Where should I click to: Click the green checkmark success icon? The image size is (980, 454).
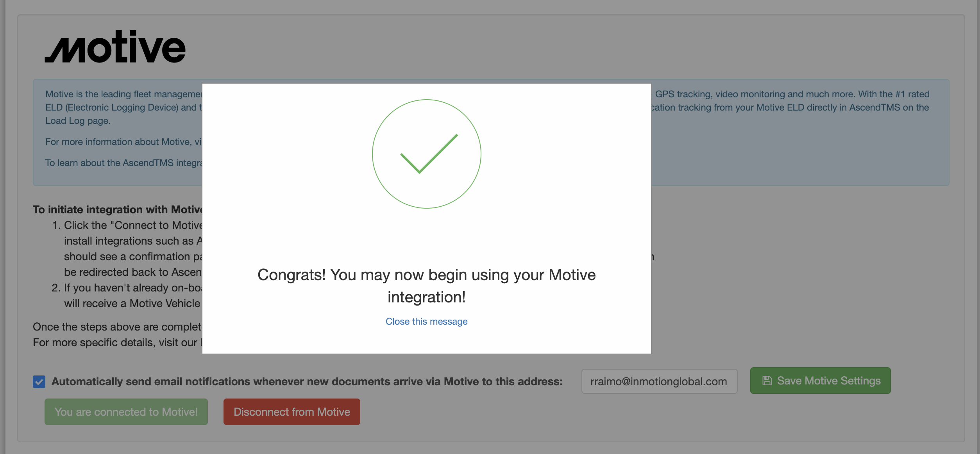[x=427, y=154]
